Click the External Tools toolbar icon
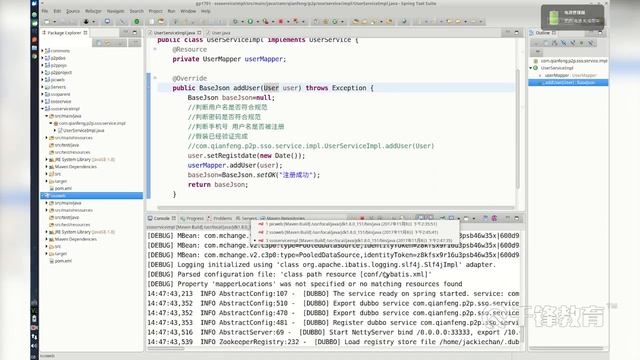 tap(266, 22)
